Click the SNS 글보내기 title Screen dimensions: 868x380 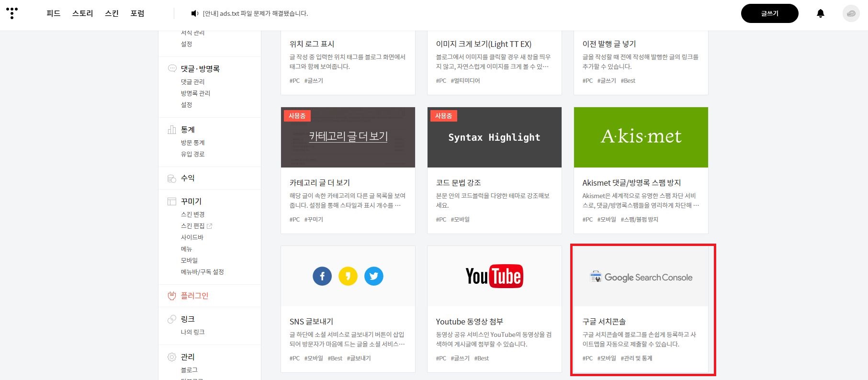(x=311, y=322)
